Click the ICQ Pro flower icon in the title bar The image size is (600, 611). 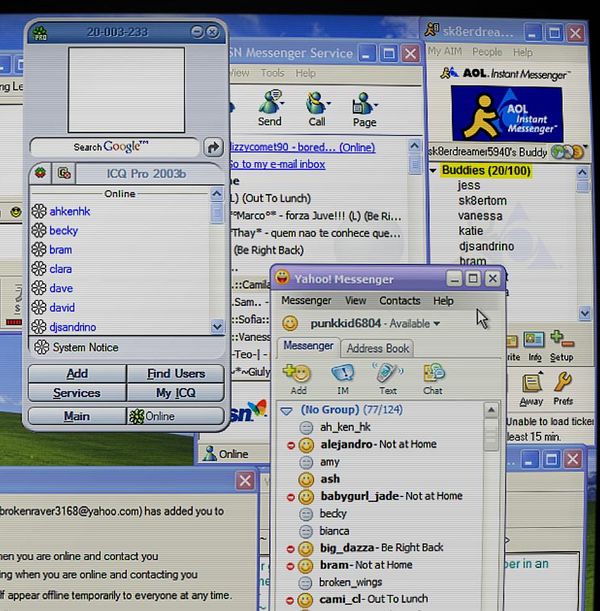click(x=40, y=33)
